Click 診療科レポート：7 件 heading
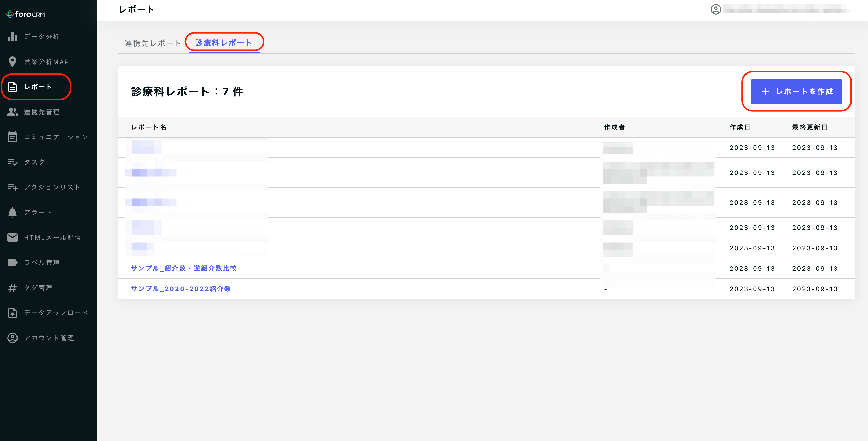Viewport: 868px width, 441px height. click(x=187, y=92)
